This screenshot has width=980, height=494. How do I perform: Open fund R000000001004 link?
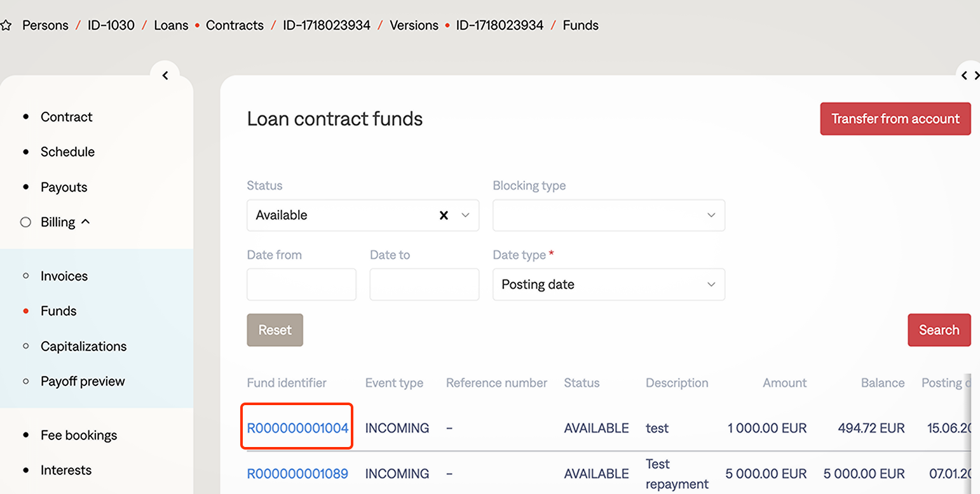[297, 428]
